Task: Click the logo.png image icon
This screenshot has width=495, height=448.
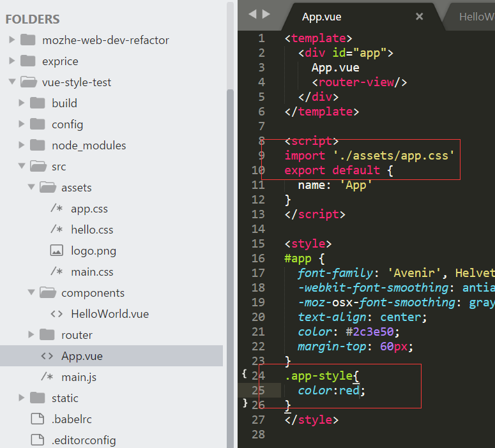Action: pos(56,251)
